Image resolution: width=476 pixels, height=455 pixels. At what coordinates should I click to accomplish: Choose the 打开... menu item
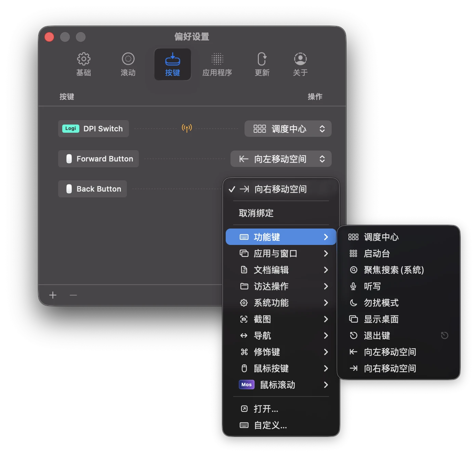pos(281,409)
